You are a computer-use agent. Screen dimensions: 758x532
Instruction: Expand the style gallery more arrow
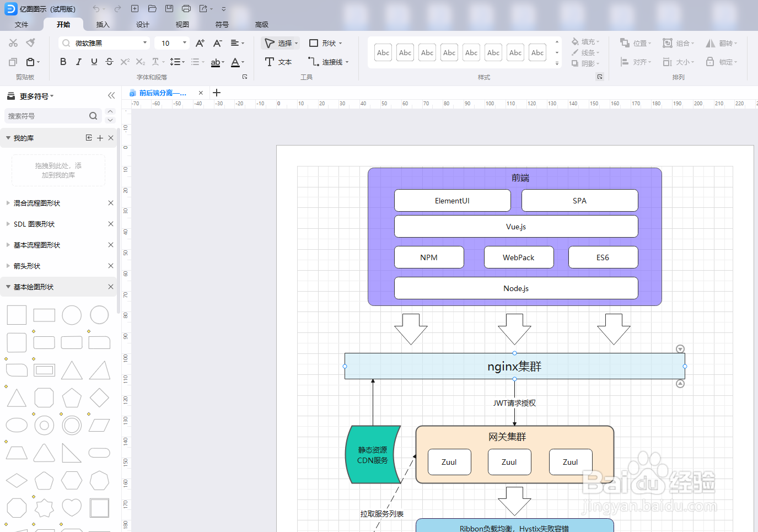(x=557, y=63)
